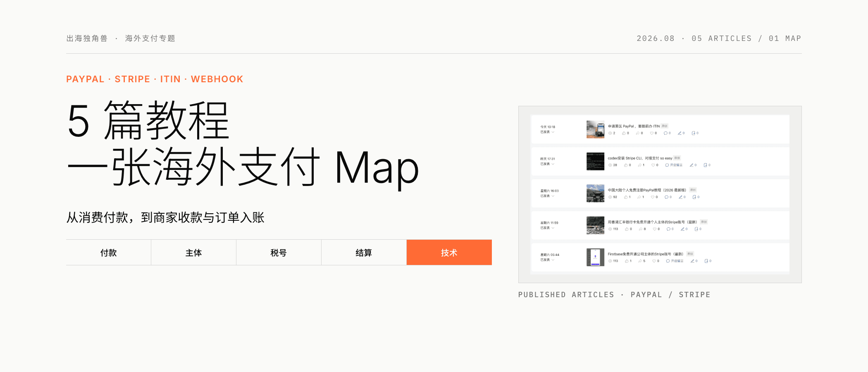Click share arrow icon on PayPal ITIN article
This screenshot has height=372, width=868.
point(638,133)
